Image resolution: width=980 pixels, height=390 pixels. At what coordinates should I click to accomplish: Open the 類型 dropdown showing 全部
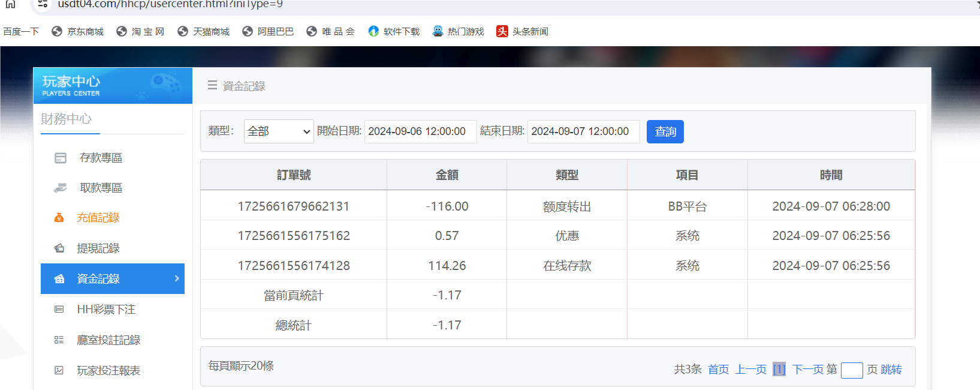[279, 131]
